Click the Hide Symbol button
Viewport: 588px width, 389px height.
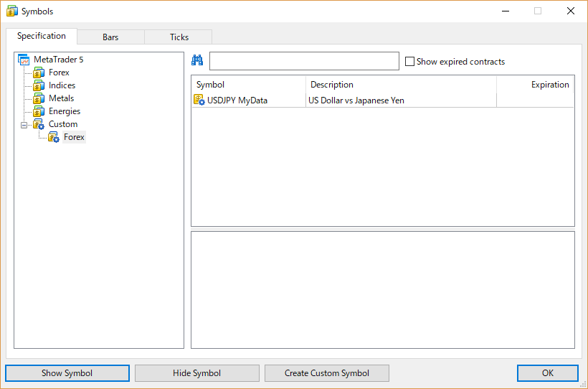197,373
